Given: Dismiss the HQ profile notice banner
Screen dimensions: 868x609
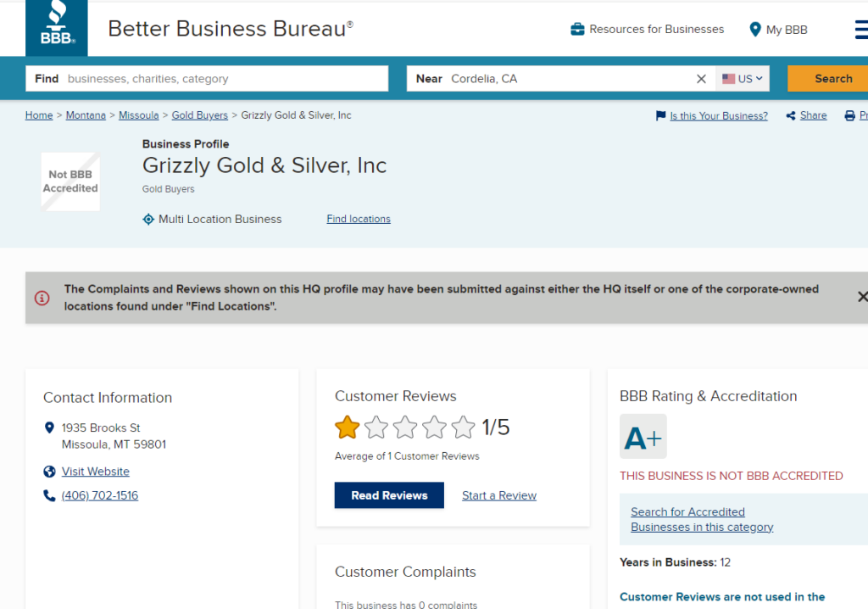Looking at the screenshot, I should 862,297.
